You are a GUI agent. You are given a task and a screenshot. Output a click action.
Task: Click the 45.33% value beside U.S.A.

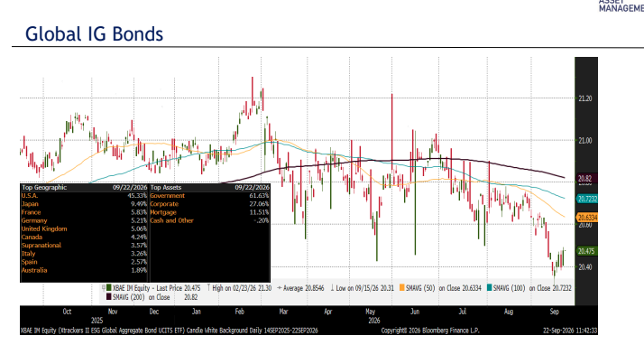pyautogui.click(x=137, y=196)
